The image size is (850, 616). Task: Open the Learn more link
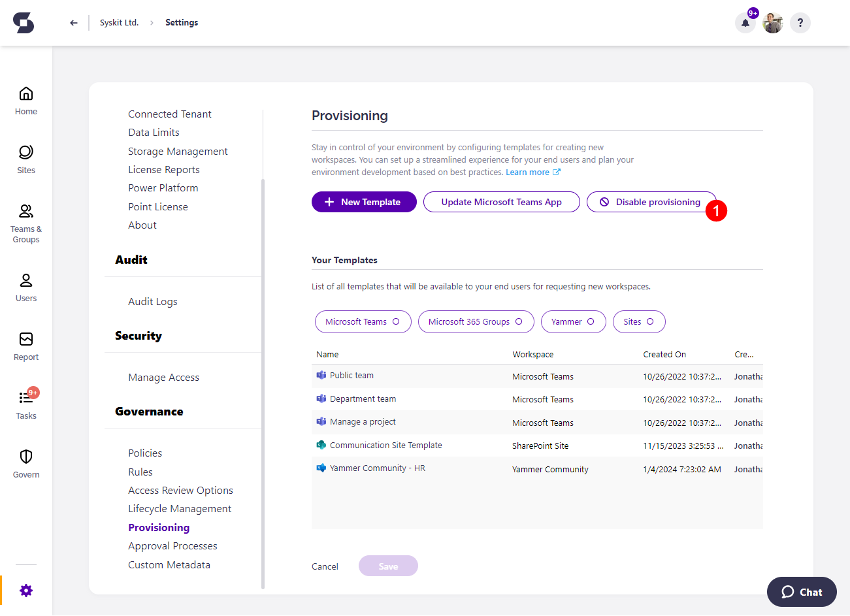coord(528,172)
